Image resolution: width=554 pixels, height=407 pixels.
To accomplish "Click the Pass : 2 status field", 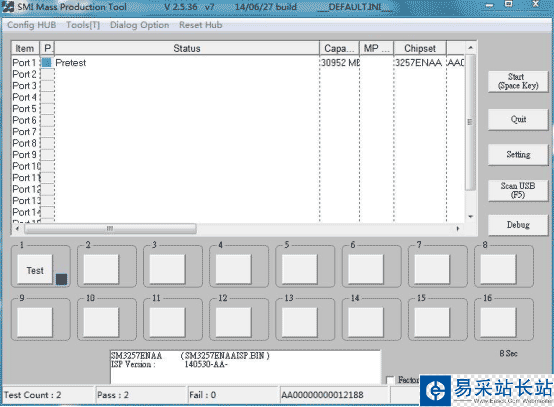I will click(x=141, y=395).
